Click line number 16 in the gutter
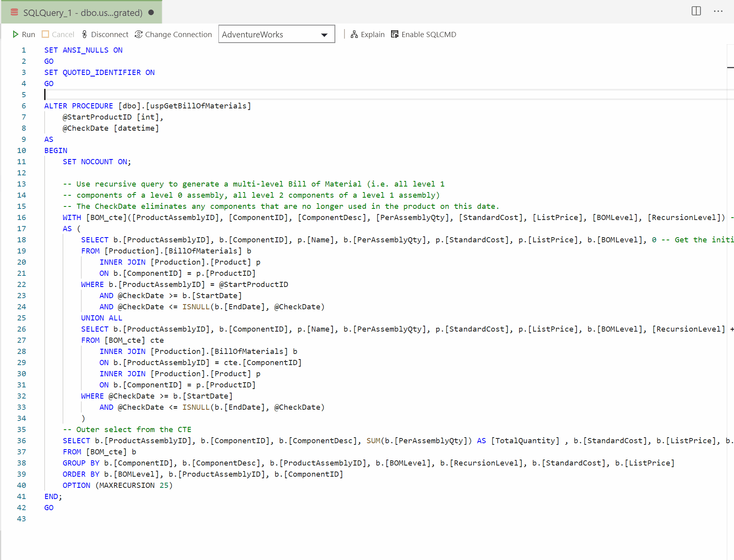The image size is (734, 560). tap(22, 217)
